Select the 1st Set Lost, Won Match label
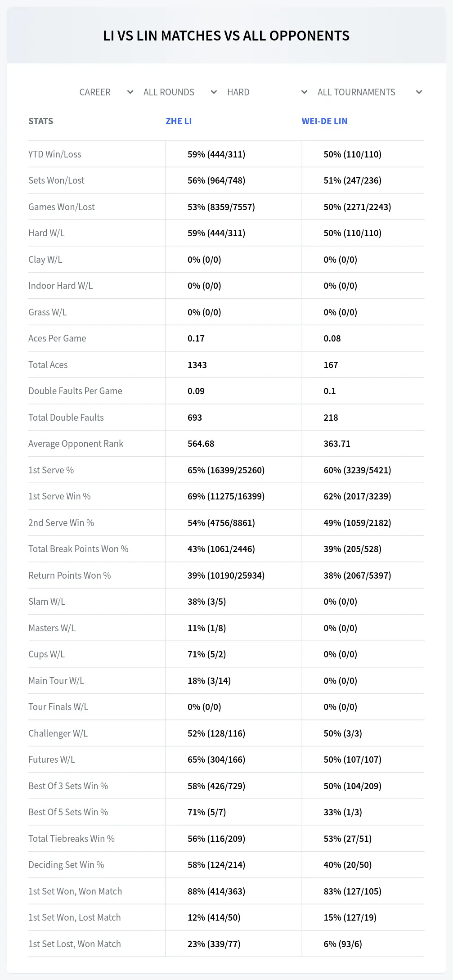453x980 pixels. point(75,944)
